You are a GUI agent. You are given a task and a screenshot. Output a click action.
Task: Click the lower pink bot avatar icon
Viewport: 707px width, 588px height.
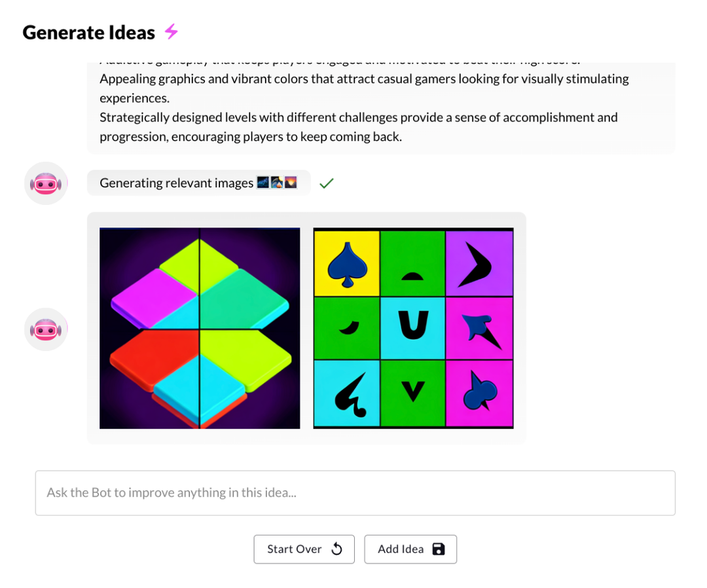[x=46, y=329]
